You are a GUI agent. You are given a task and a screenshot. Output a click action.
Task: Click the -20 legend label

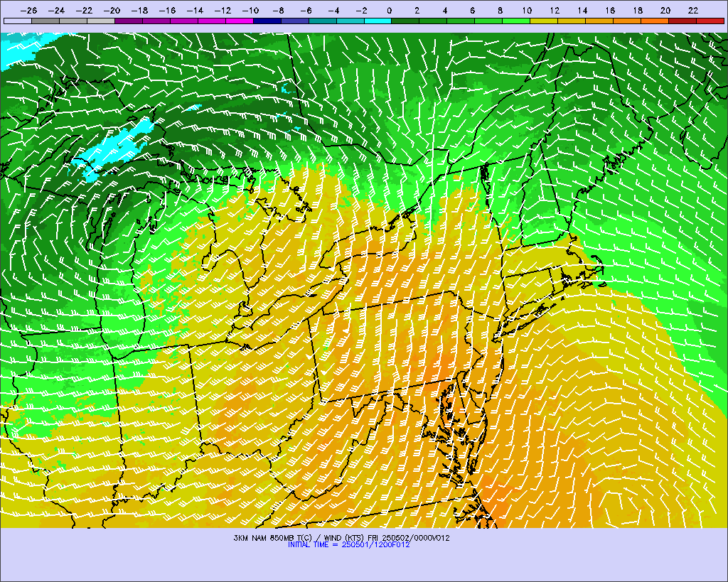point(112,11)
